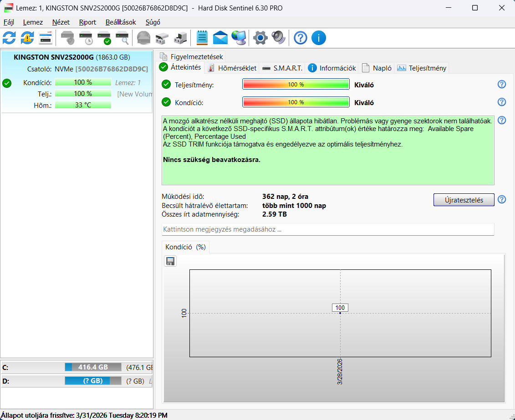515x420 pixels.
Task: Switch to the Információk tab
Action: point(332,68)
